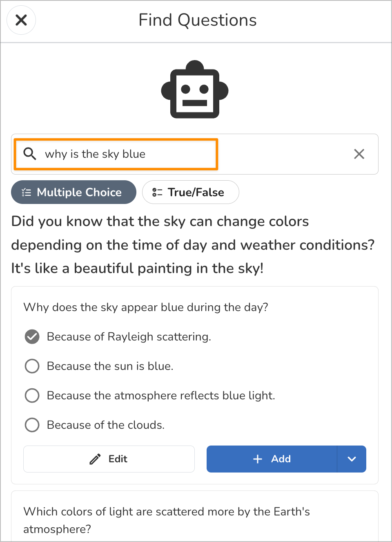Click the magnifying glass search icon
Image resolution: width=392 pixels, height=542 pixels.
(x=30, y=154)
